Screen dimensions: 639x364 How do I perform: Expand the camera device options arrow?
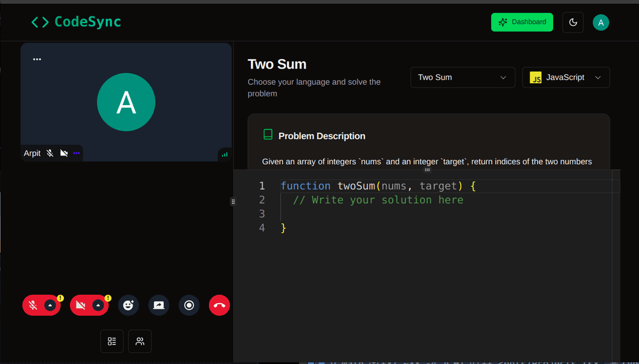tap(98, 305)
